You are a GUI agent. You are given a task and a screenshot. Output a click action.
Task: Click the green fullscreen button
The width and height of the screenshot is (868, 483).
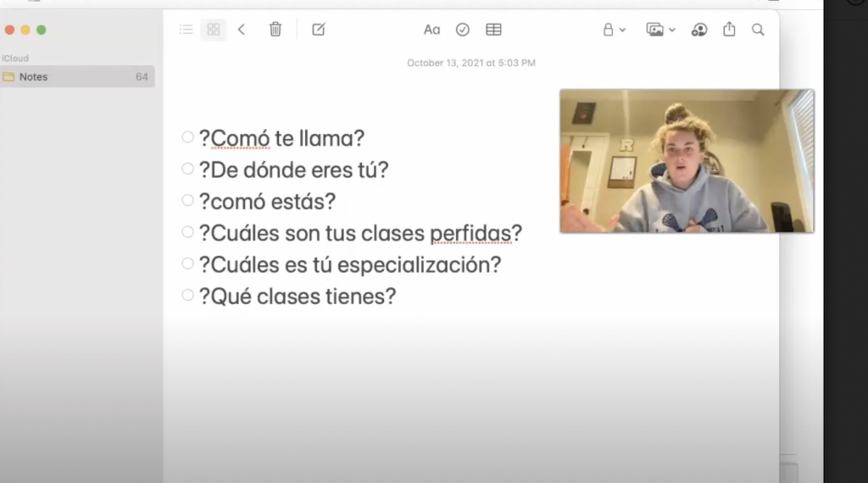[x=42, y=30]
